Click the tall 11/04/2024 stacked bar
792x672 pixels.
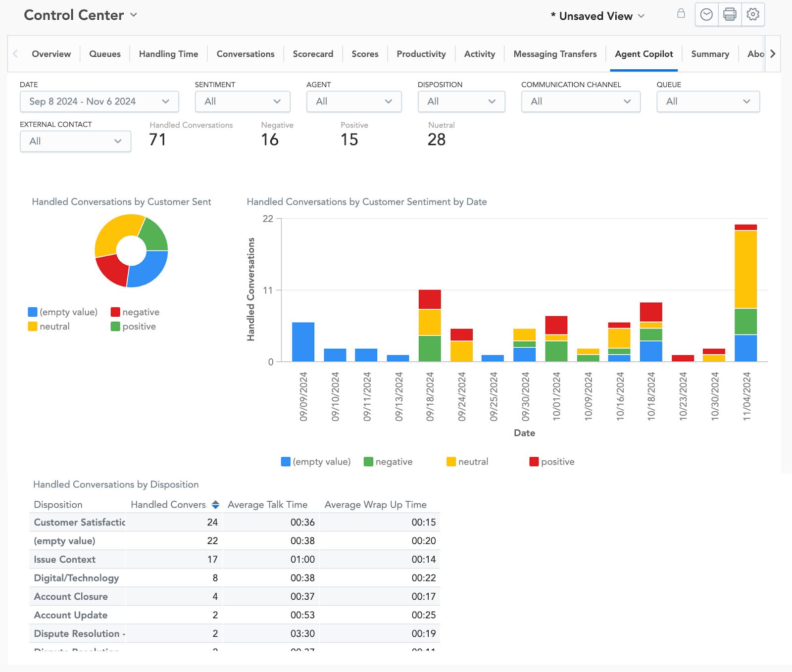pos(747,292)
